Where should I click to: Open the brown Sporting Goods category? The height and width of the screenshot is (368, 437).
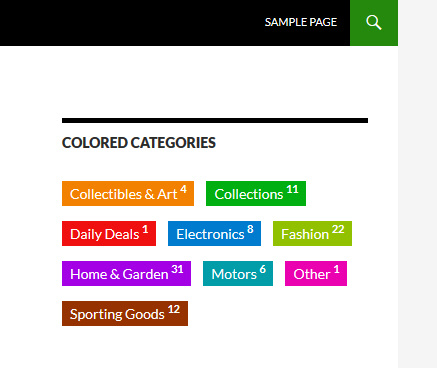pyautogui.click(x=125, y=314)
